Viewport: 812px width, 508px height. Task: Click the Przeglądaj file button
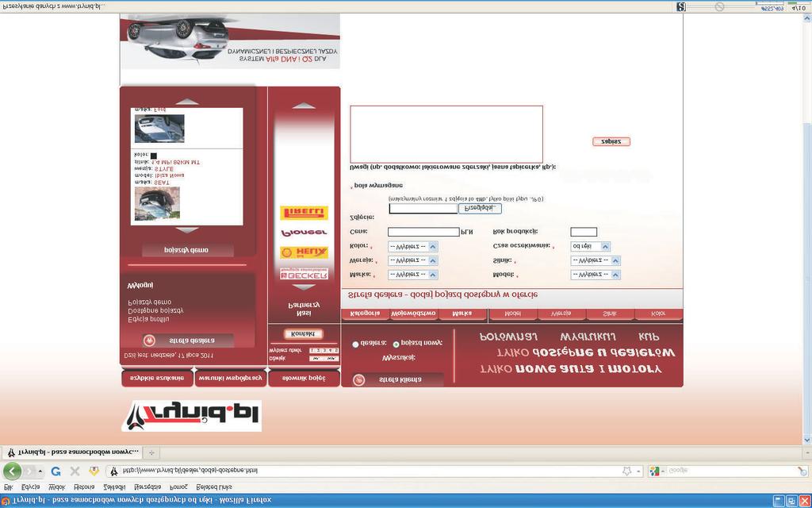[480, 209]
